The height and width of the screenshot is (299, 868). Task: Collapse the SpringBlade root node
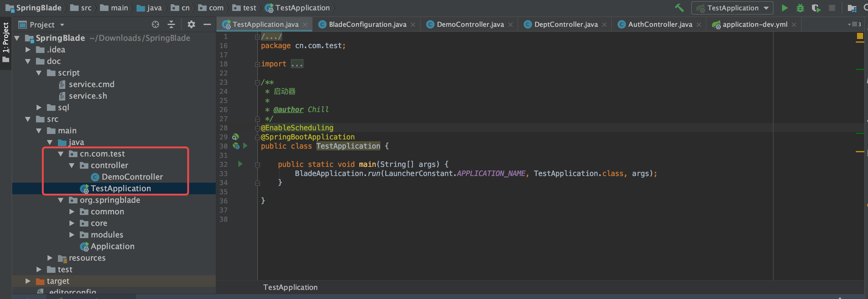click(17, 38)
